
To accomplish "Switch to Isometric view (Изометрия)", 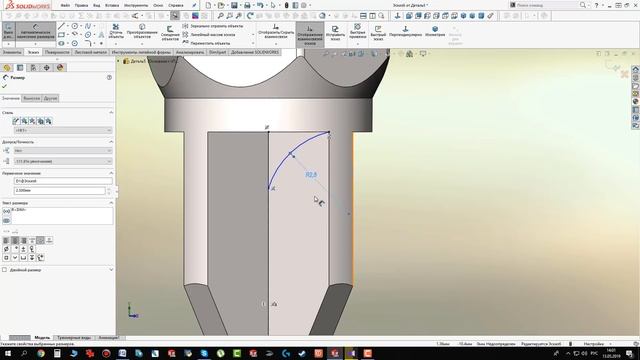I will click(435, 31).
